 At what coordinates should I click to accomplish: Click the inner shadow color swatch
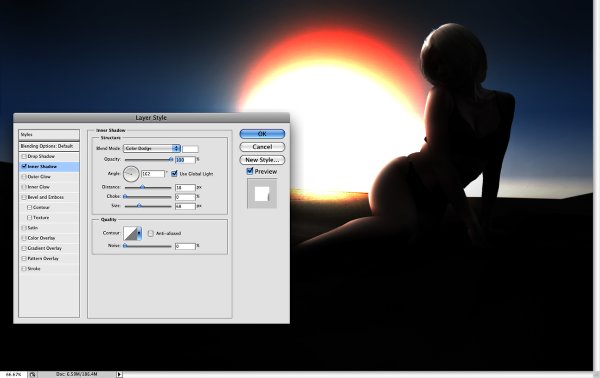click(x=191, y=149)
